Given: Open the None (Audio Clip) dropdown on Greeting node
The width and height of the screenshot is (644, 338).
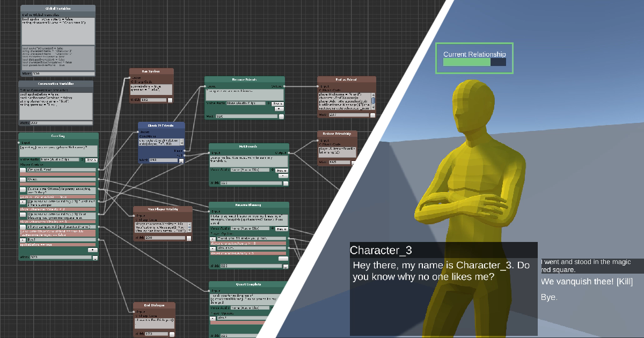Looking at the screenshot, I should (60, 159).
